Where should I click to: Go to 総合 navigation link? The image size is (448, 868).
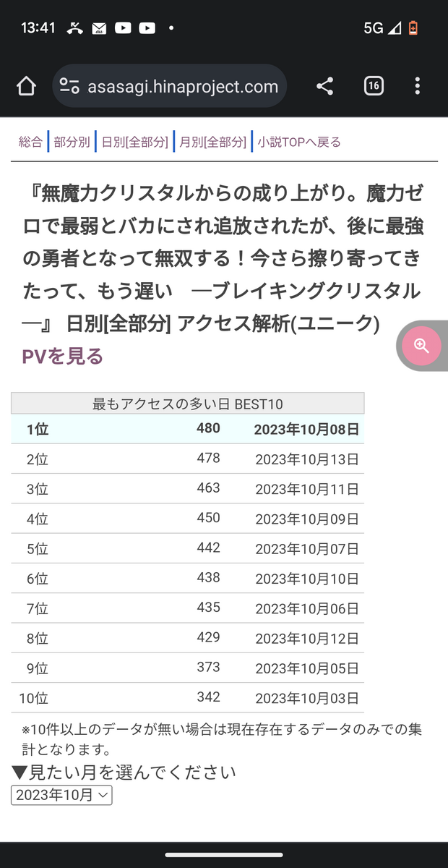click(x=30, y=142)
